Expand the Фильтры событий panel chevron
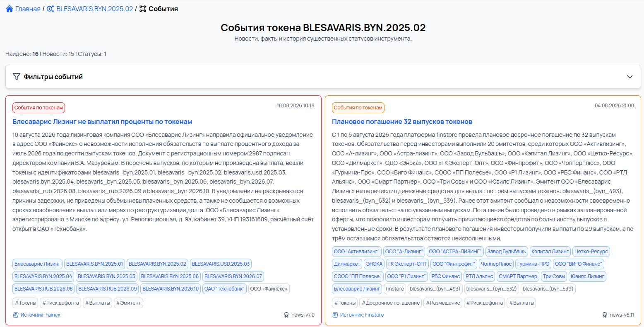This screenshot has height=327, width=644. click(x=630, y=77)
